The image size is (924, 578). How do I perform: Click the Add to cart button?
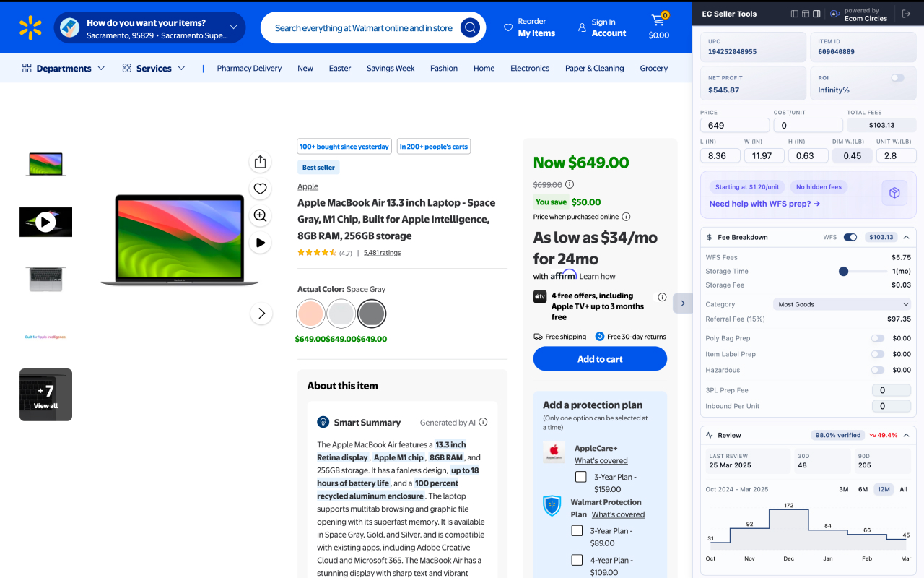coord(600,358)
